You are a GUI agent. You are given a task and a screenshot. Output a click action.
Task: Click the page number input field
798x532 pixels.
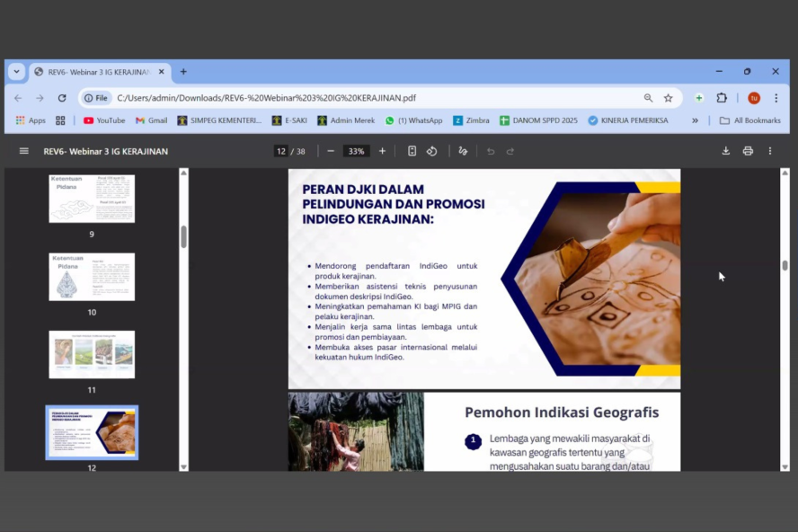point(281,151)
